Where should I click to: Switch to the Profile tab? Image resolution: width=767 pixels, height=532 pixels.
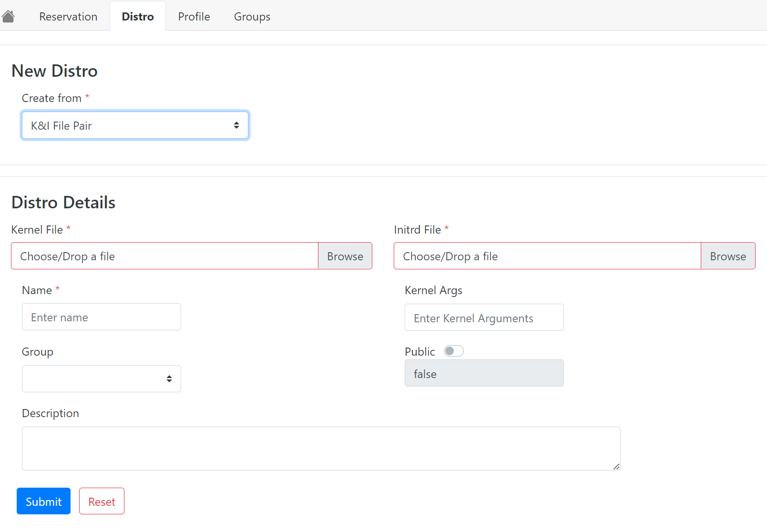194,17
